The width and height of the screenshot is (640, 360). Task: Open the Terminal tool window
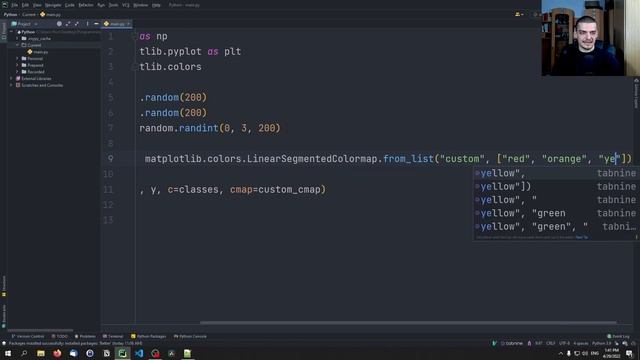coord(113,337)
